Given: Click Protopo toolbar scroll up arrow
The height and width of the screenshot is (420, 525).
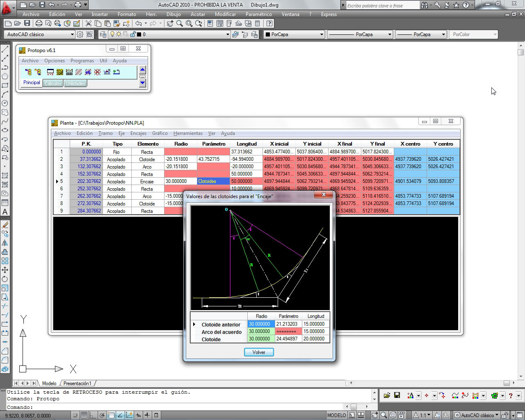Looking at the screenshot, I should [142, 70].
